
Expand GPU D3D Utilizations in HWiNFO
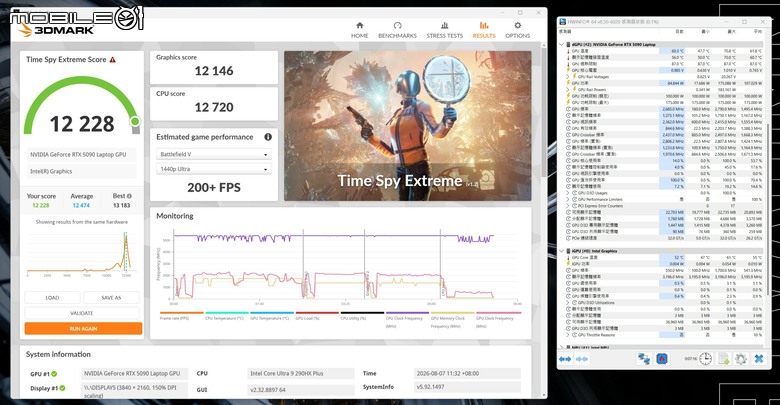coord(568,303)
